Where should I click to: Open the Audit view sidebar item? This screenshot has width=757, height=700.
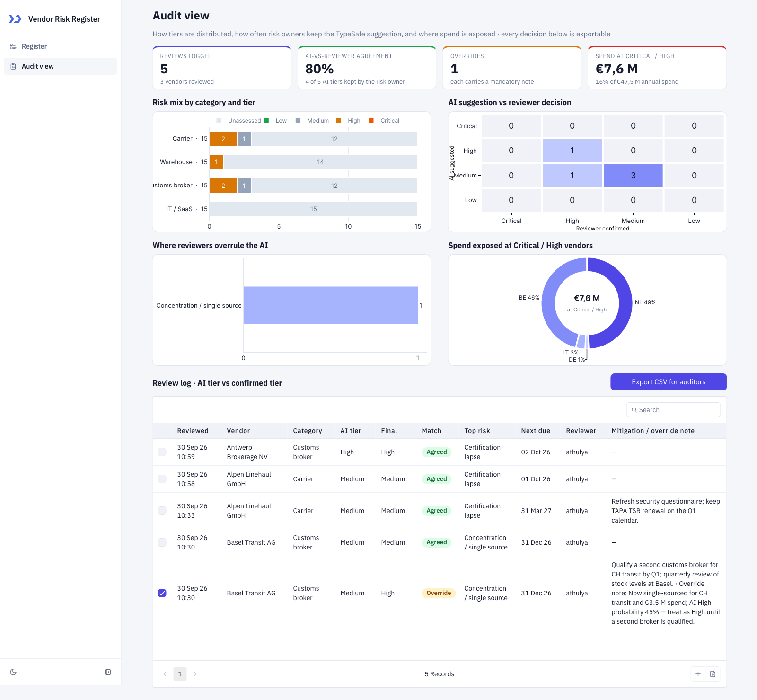(61, 66)
